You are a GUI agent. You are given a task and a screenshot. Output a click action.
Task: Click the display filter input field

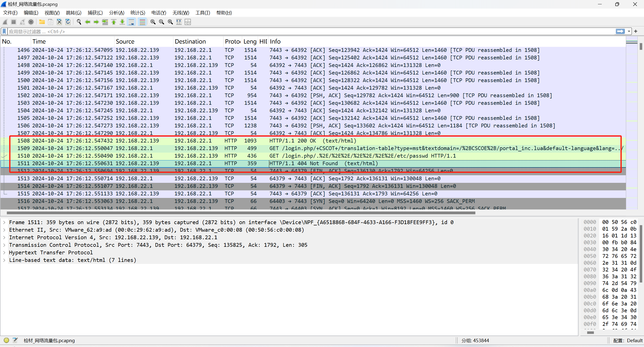302,31
